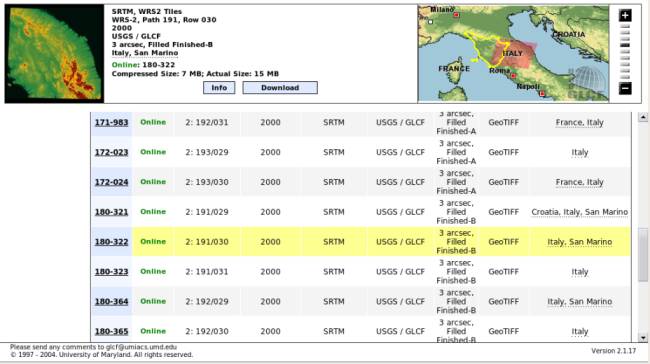Select path/row '2: 192/031' cell

[207, 122]
